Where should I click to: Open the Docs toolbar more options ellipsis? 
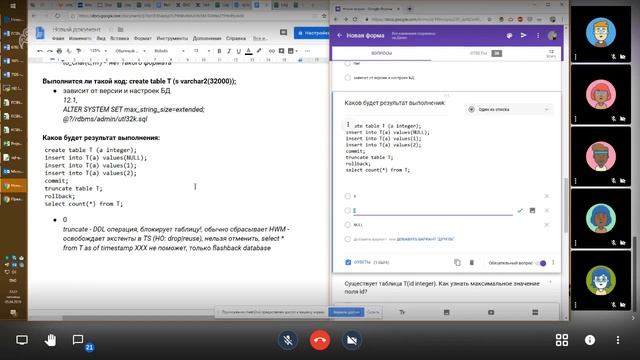point(307,51)
